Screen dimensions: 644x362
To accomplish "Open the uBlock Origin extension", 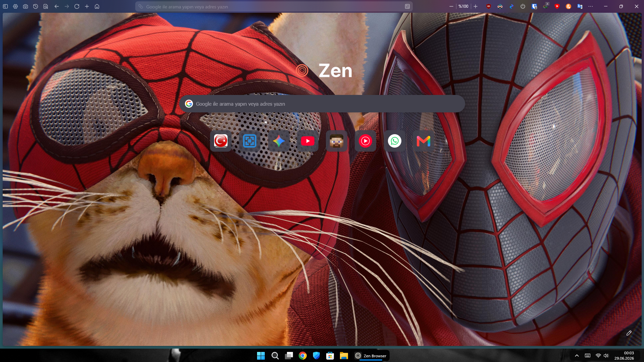I will (489, 6).
